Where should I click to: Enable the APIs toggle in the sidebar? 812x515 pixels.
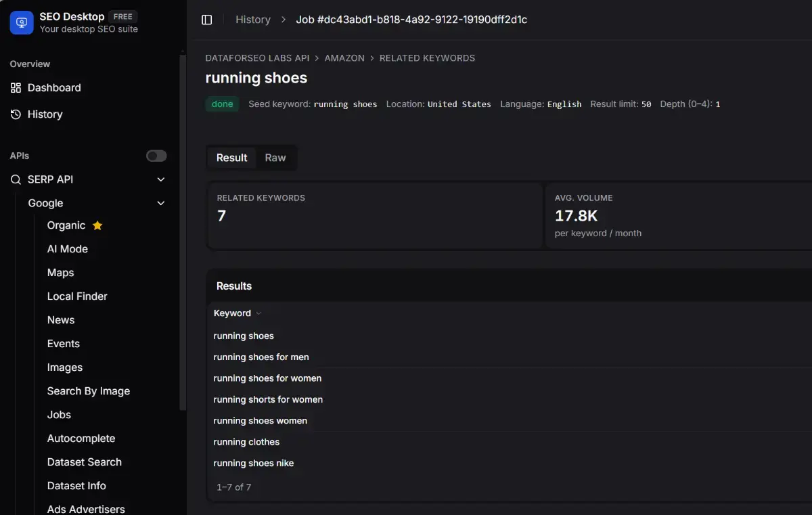point(156,156)
